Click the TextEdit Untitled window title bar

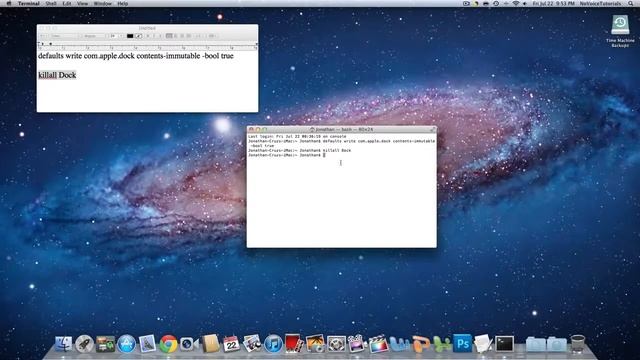(147, 28)
